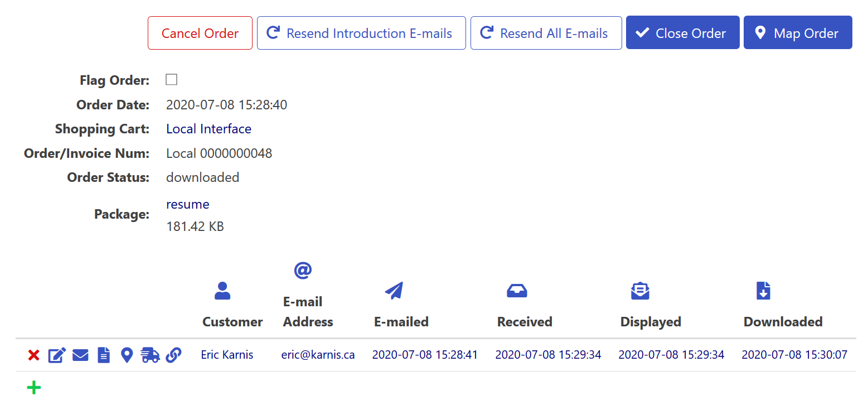Image resolution: width=868 pixels, height=405 pixels.
Task: Click the Cancel Order button
Action: pos(200,33)
